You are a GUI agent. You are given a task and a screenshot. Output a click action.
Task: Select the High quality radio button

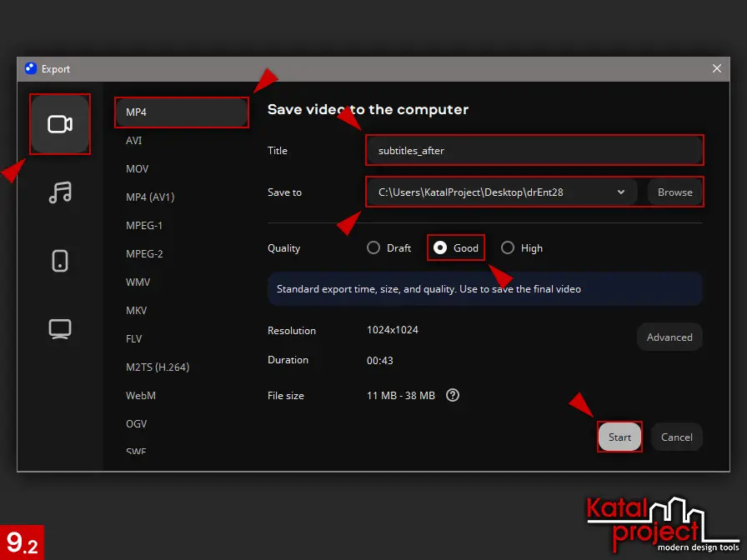click(508, 248)
